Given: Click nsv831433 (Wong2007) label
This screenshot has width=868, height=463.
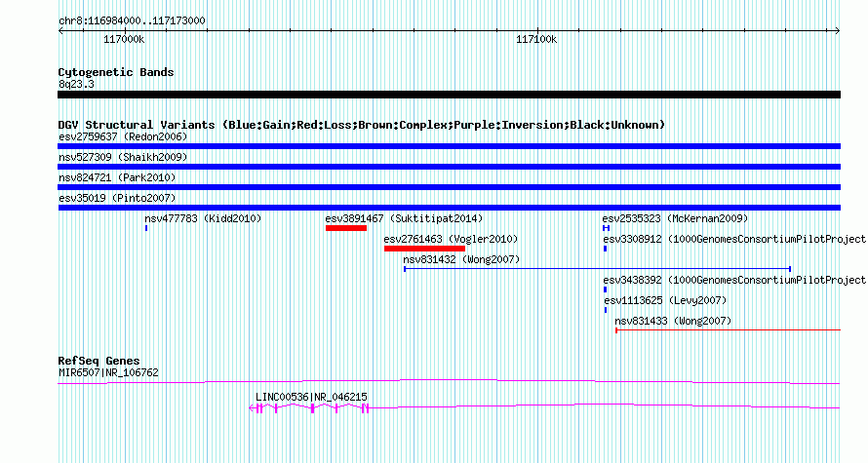Looking at the screenshot, I should tap(673, 321).
